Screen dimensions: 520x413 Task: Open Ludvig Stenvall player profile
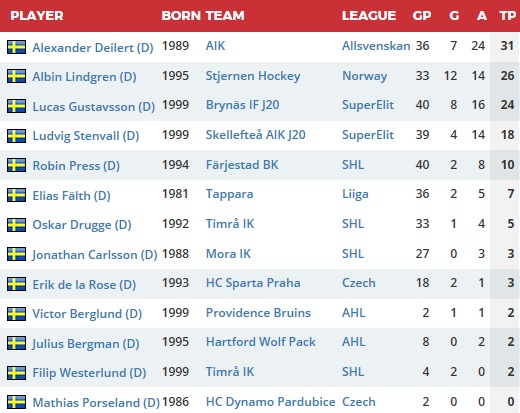(86, 136)
